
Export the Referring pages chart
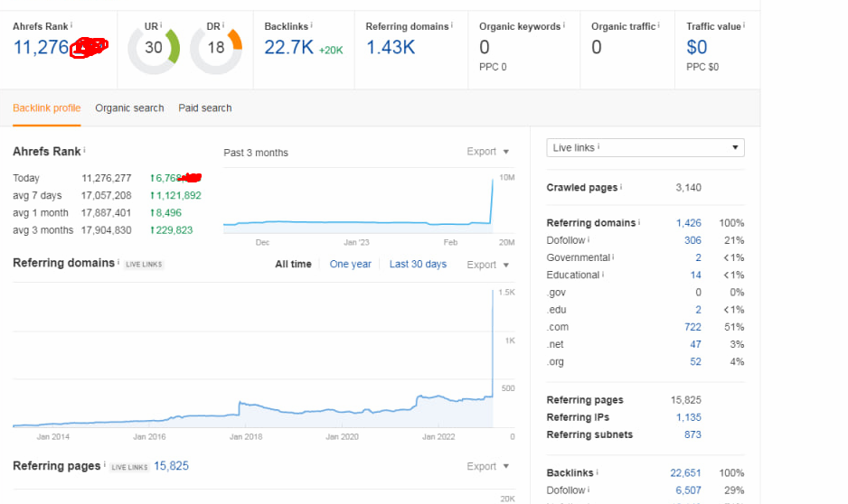[x=488, y=466]
